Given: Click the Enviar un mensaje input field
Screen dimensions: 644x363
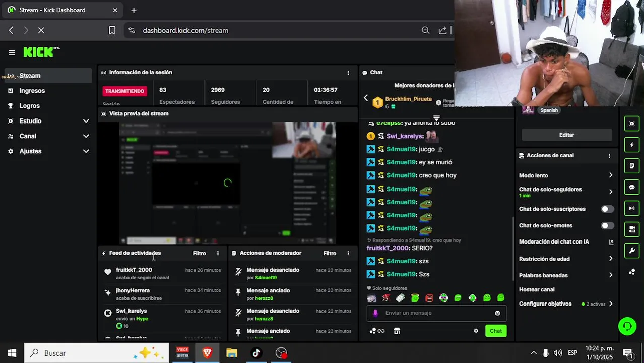Looking at the screenshot, I should tap(436, 313).
